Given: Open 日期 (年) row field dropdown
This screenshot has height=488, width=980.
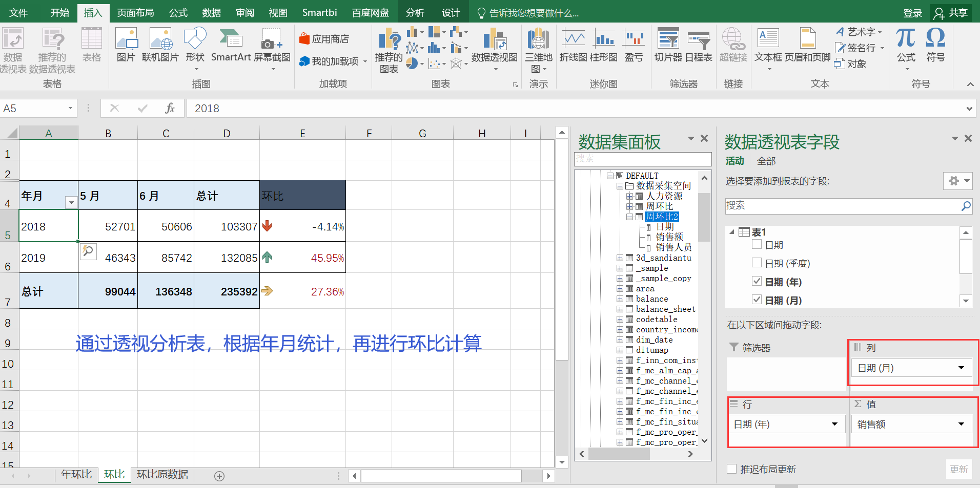Looking at the screenshot, I should tap(834, 424).
